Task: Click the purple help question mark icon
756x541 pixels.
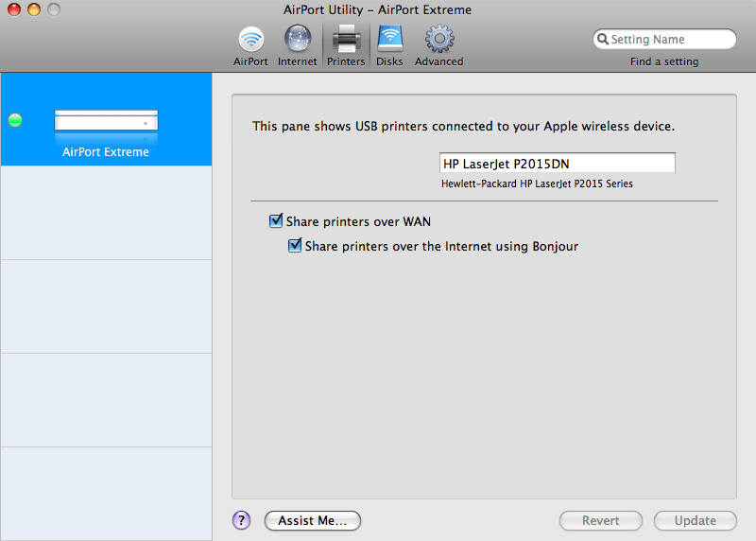Action: pos(241,520)
